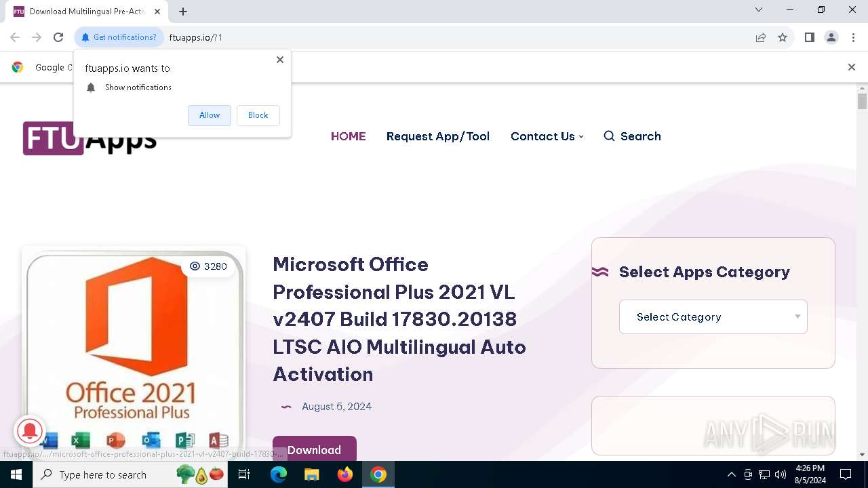Expand the Contact Us menu
This screenshot has width=868, height=488.
click(x=547, y=136)
